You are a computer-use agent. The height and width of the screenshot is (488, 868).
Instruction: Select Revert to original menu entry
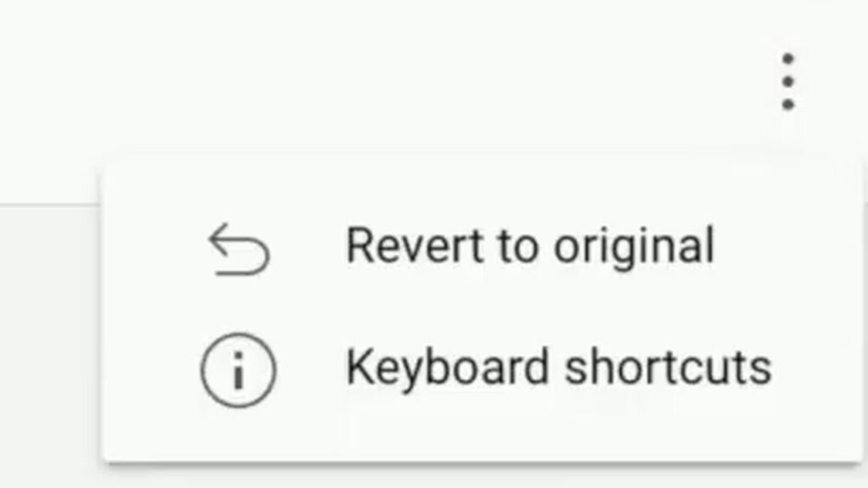click(481, 247)
